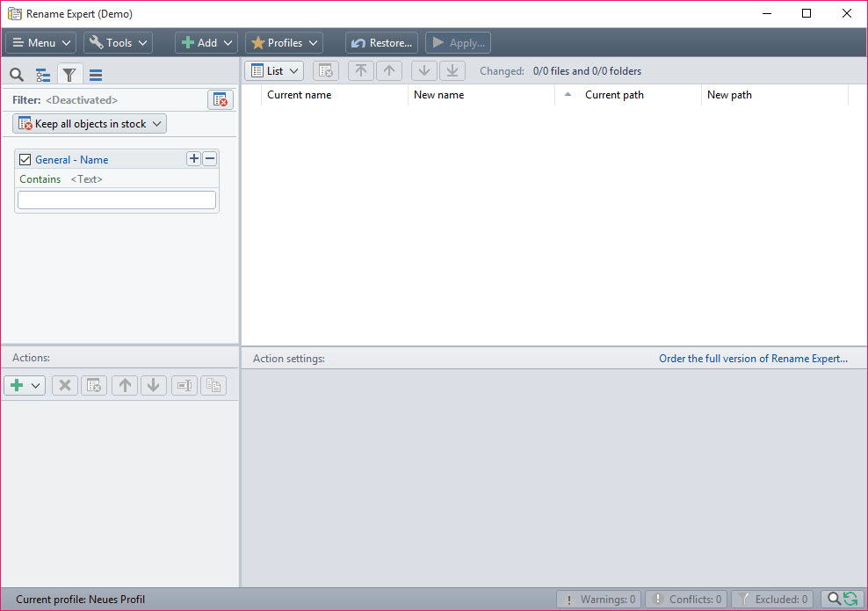Click the move action up arrow
Image resolution: width=868 pixels, height=611 pixels.
tap(125, 385)
